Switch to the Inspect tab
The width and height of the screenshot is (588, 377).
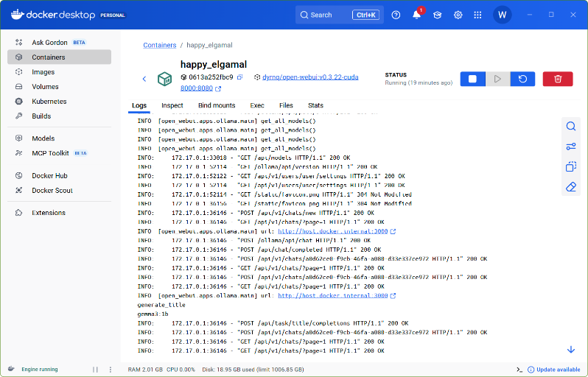pyautogui.click(x=172, y=105)
